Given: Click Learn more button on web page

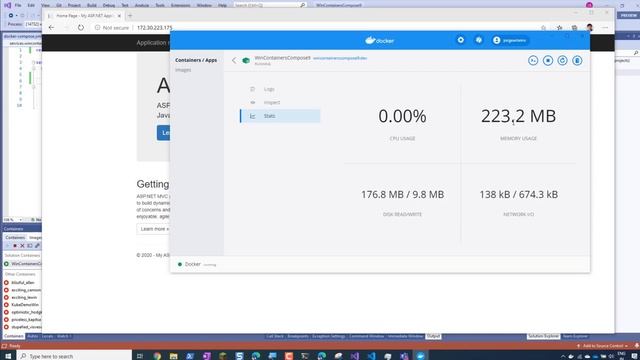Looking at the screenshot, I should [x=153, y=229].
